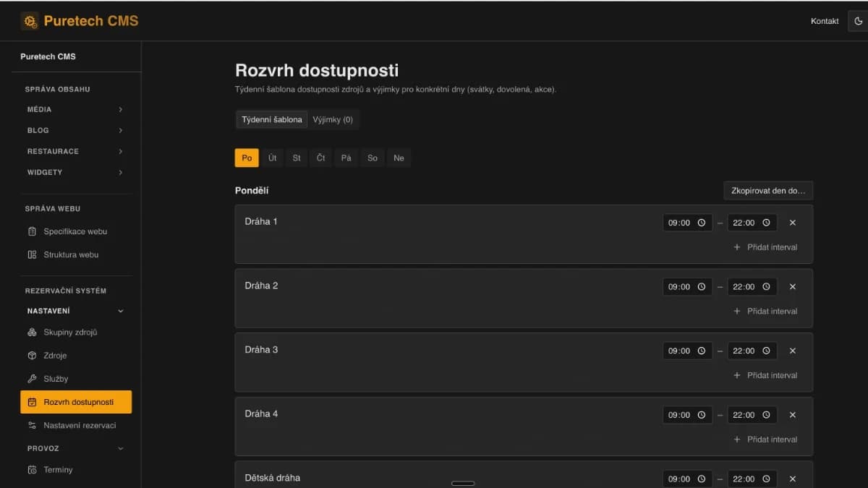Open Služby settings
This screenshot has width=868, height=488.
(76, 379)
